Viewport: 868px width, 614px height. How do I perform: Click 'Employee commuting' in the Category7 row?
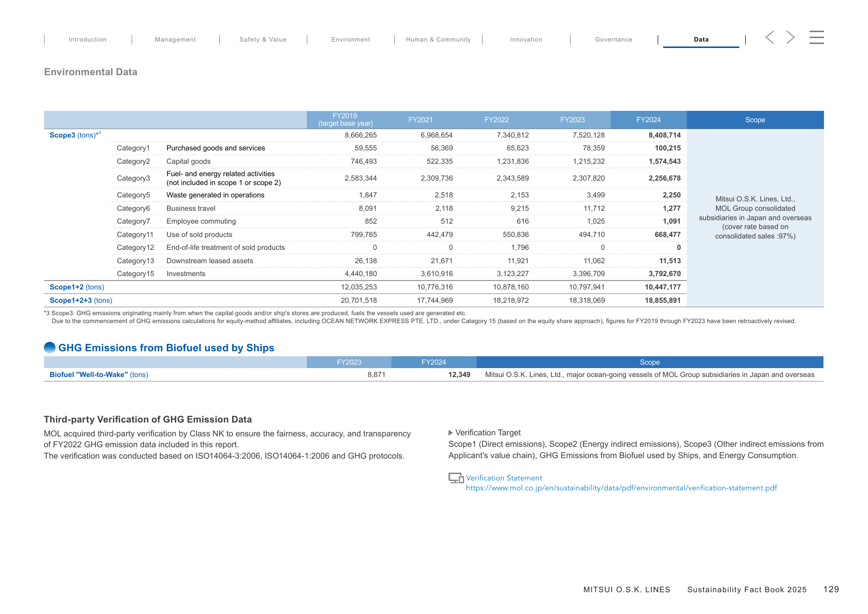(201, 221)
